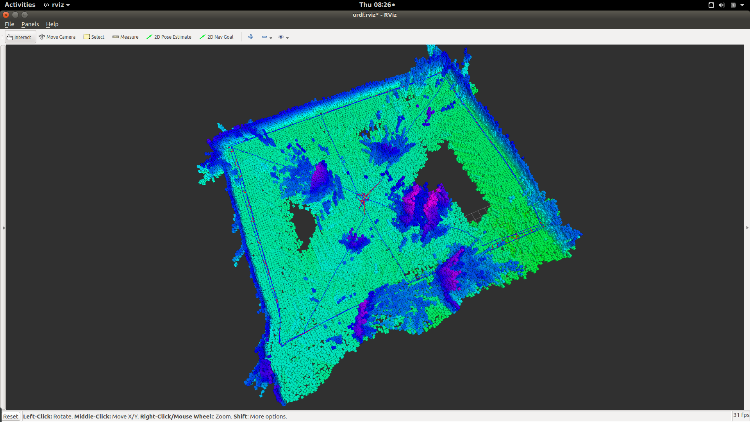The image size is (750, 422).
Task: Activate the 2D Nav Goal tool
Action: [x=217, y=37]
